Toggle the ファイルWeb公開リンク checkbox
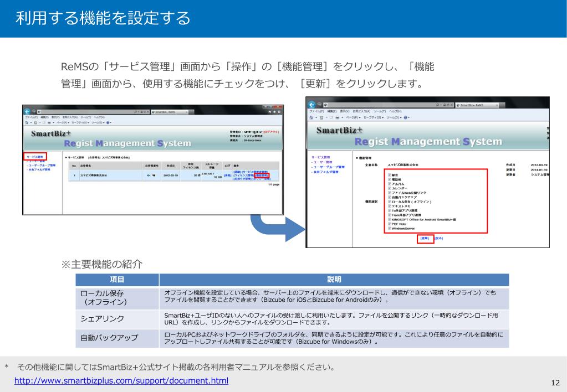The width and height of the screenshot is (567, 392). [390, 193]
